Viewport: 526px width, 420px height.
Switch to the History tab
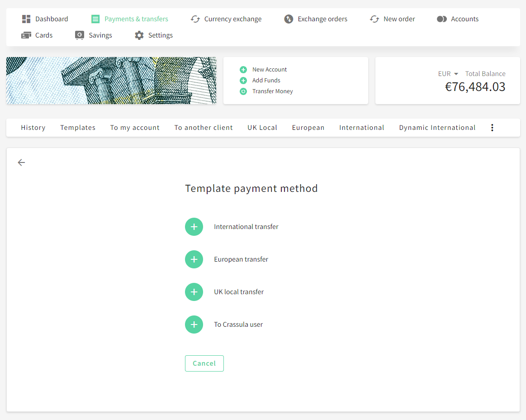[33, 128]
